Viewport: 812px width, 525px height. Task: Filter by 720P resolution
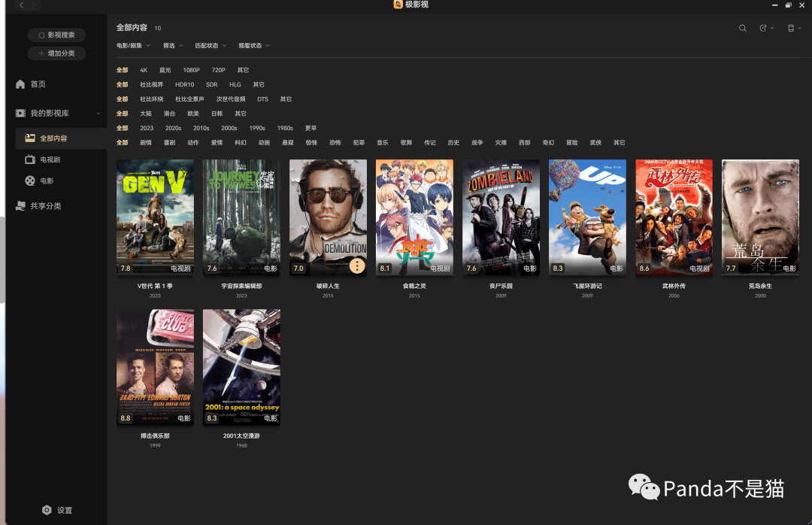pyautogui.click(x=218, y=70)
